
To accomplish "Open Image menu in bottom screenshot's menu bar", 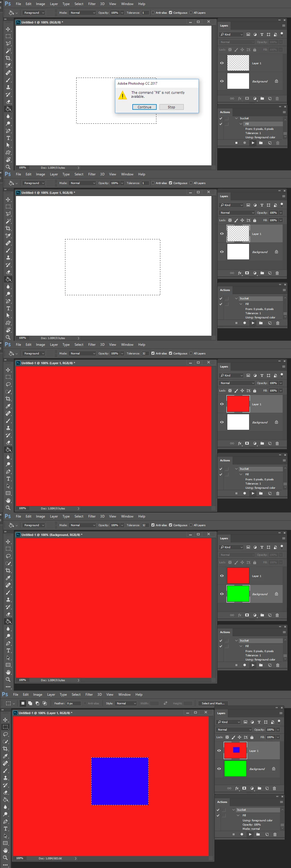I will point(38,695).
